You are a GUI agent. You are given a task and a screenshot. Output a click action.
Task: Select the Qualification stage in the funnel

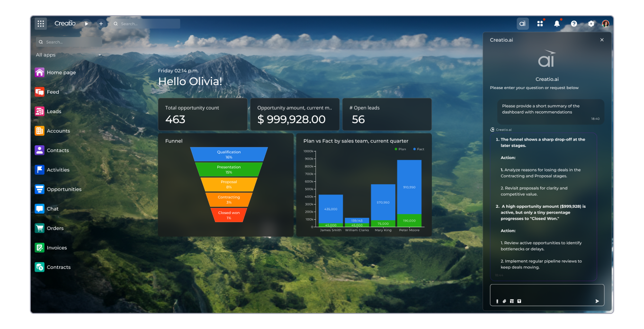pyautogui.click(x=229, y=154)
